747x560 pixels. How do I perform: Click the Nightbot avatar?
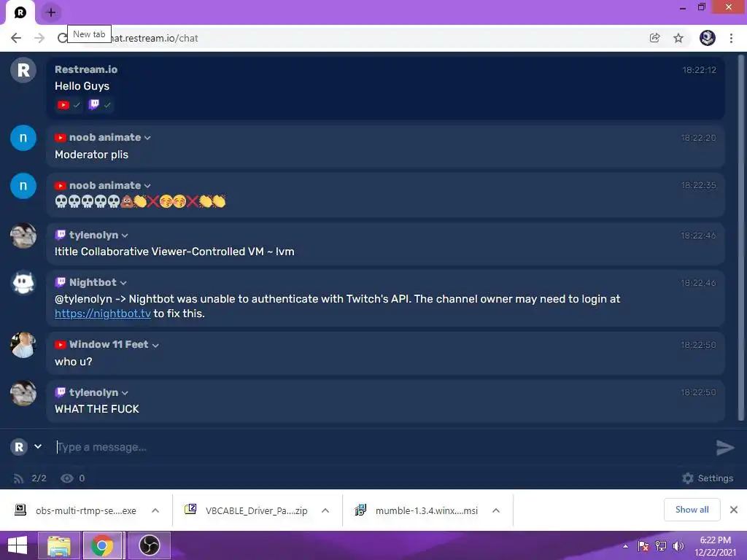(23, 283)
